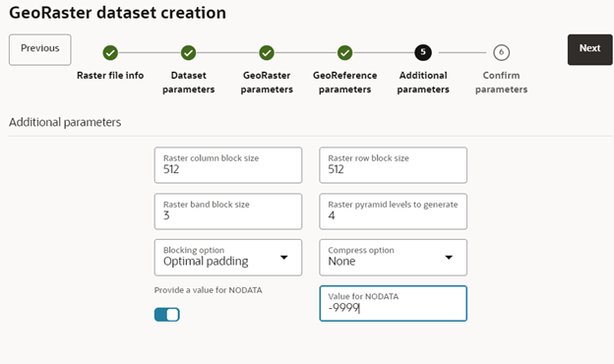Click the step 5 Additional parameters circle
The height and width of the screenshot is (364, 614).
click(x=423, y=52)
